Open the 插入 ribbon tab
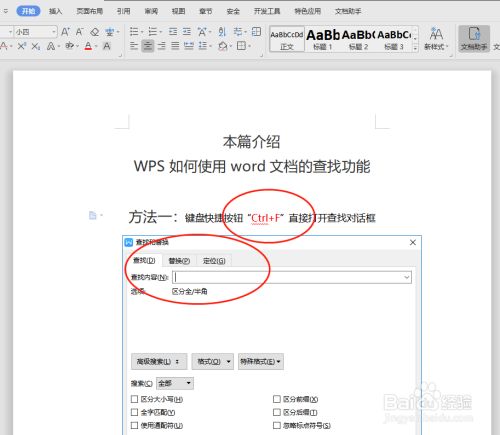 pyautogui.click(x=55, y=11)
